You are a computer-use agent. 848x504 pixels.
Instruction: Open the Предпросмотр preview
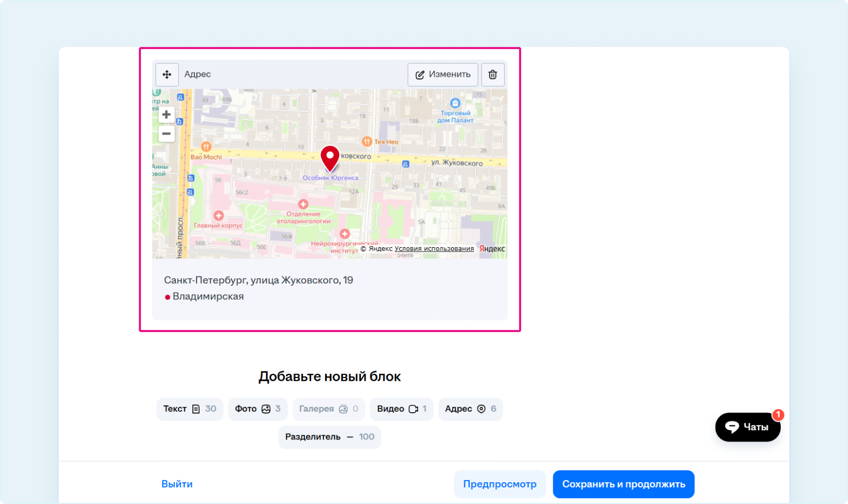click(x=499, y=484)
